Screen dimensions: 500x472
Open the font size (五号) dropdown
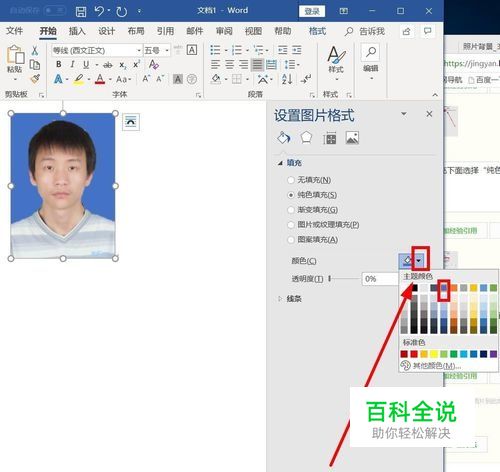point(167,50)
